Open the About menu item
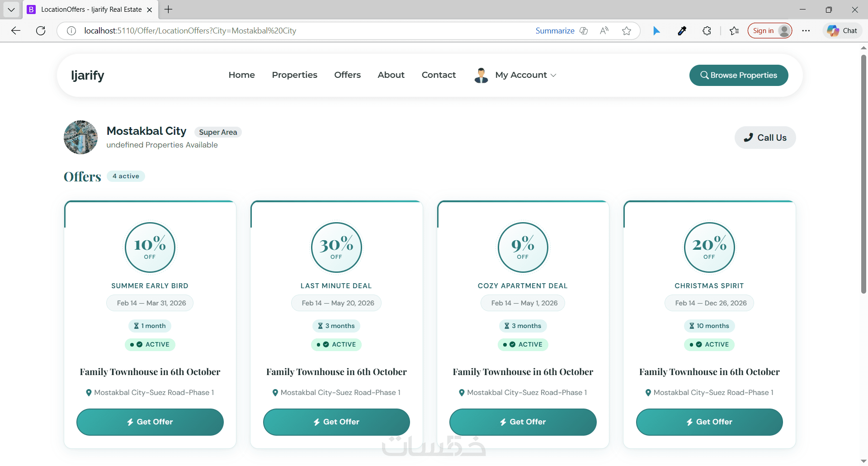This screenshot has height=466, width=868. 391,75
